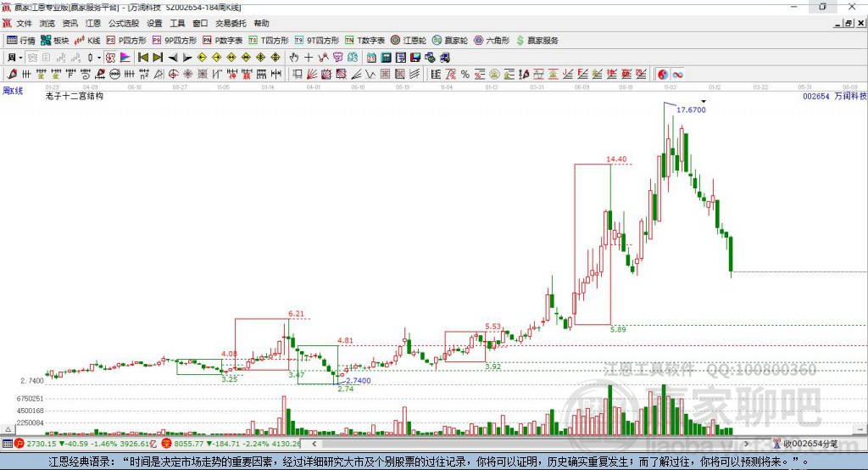The width and height of the screenshot is (868, 470).
Task: Jump to last bar with green arrow
Action: click(158, 58)
